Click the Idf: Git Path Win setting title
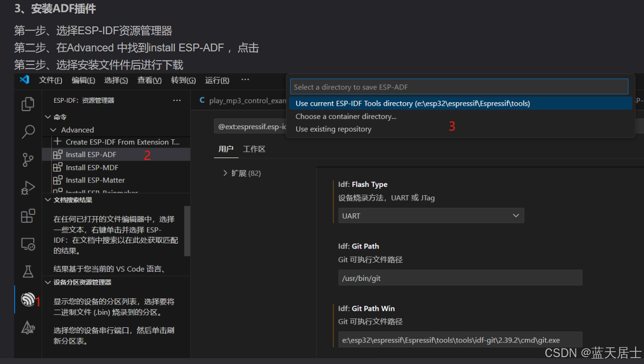This screenshot has width=644, height=364. pyautogui.click(x=366, y=308)
